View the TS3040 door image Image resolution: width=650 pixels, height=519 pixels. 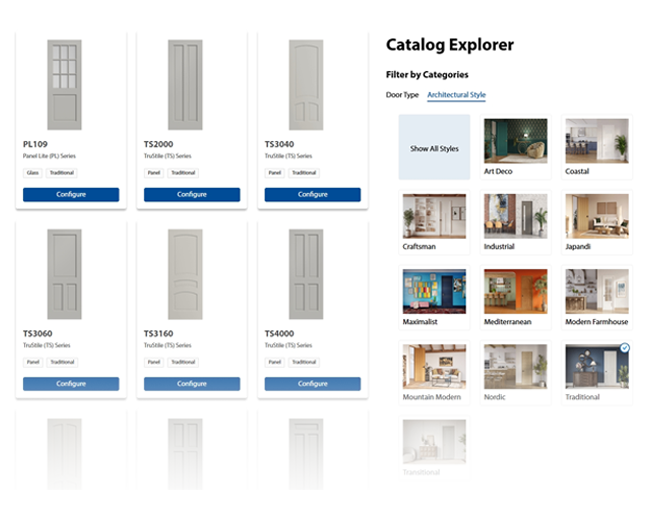[x=306, y=85]
